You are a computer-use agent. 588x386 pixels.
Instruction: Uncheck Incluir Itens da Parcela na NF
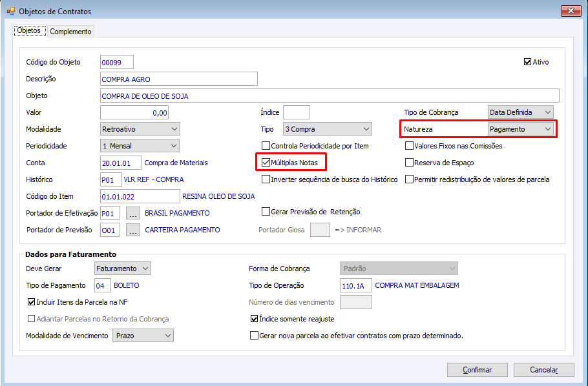point(32,301)
